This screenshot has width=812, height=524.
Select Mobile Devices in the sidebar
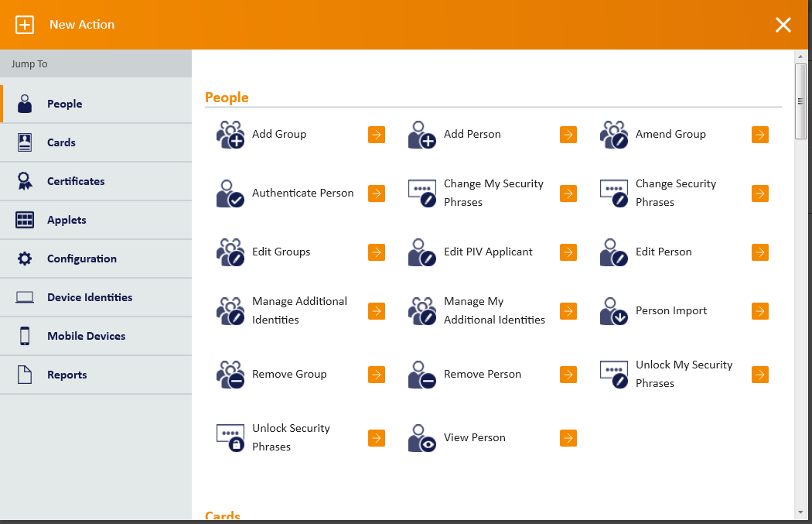coord(86,336)
